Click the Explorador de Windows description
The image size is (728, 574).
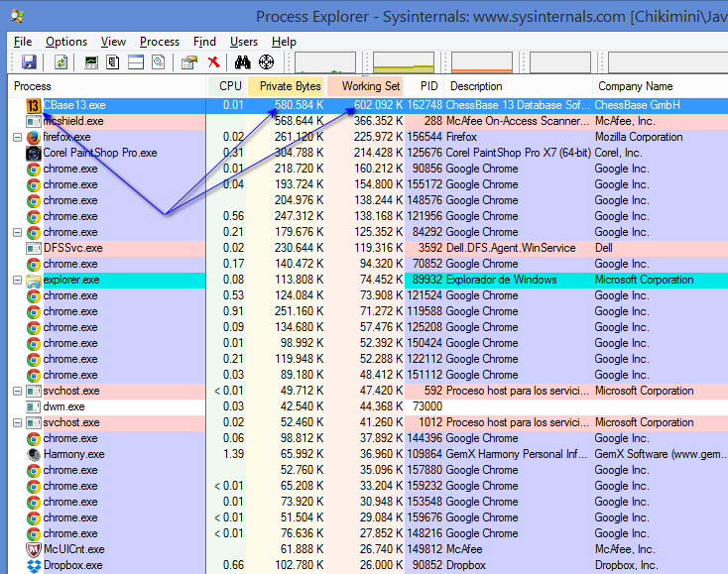pyautogui.click(x=502, y=281)
